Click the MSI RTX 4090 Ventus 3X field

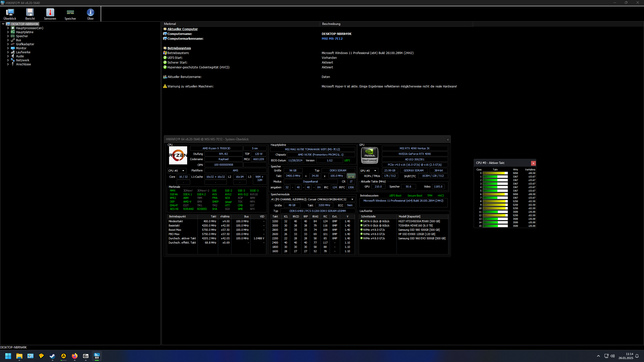click(x=415, y=148)
